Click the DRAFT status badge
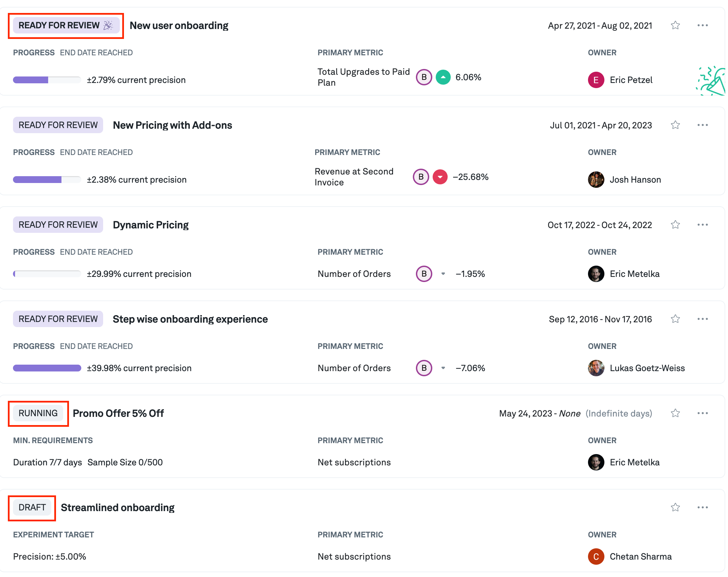This screenshot has width=728, height=577. point(32,508)
